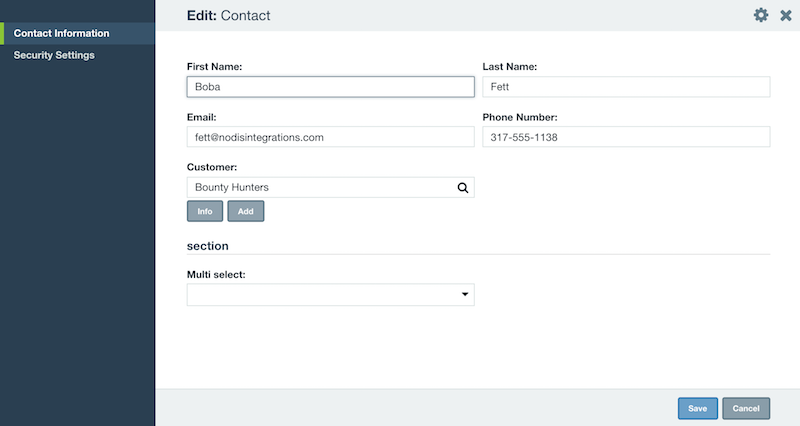This screenshot has height=426, width=800.
Task: Select the Email input field
Action: (x=331, y=137)
